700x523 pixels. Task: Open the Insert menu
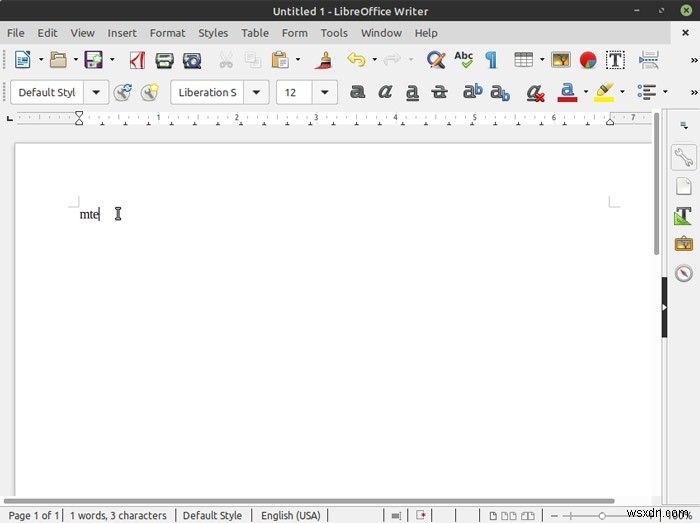[x=122, y=33]
